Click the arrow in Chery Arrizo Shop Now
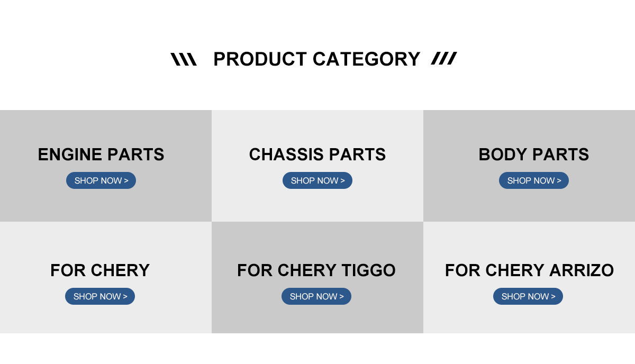The width and height of the screenshot is (635, 364). (553, 297)
